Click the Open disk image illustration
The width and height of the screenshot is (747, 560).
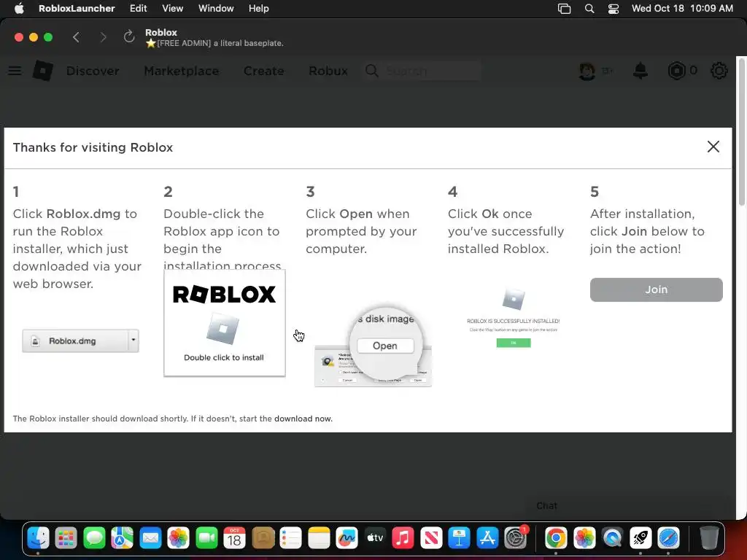373,345
